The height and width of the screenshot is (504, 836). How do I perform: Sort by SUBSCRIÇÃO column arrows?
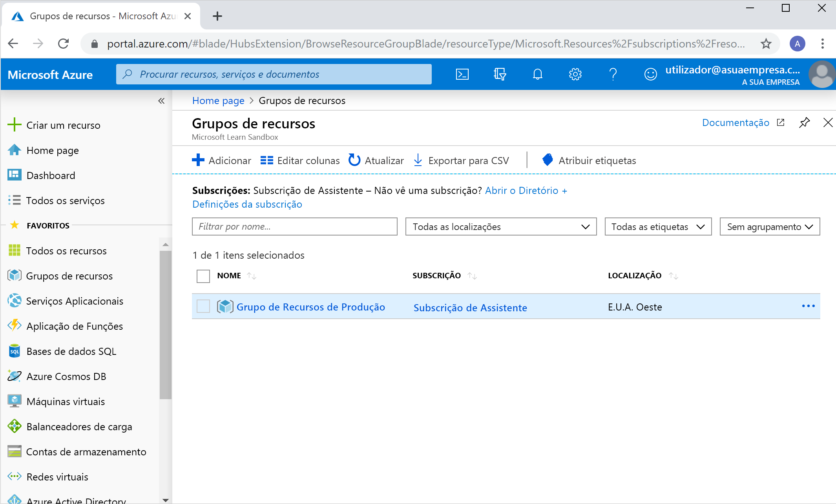[472, 276]
